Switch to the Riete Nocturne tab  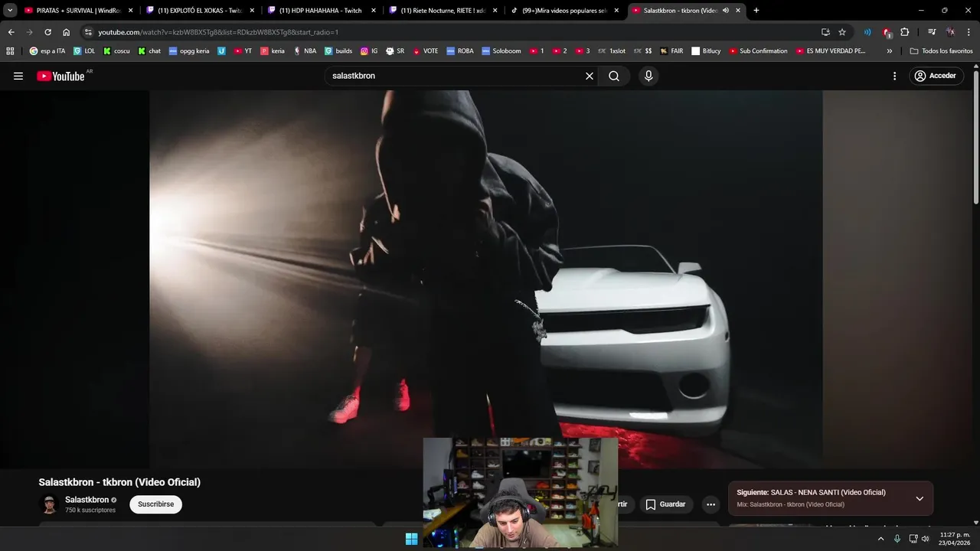443,11
